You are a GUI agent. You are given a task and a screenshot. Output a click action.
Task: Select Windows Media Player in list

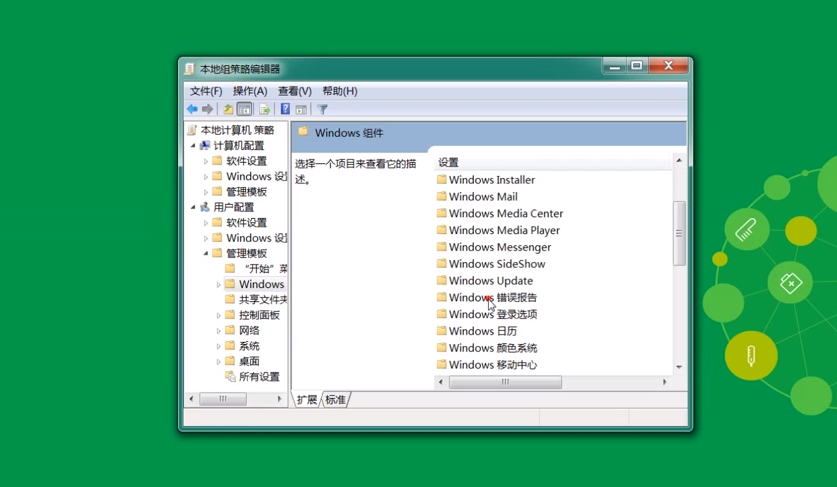coord(504,230)
